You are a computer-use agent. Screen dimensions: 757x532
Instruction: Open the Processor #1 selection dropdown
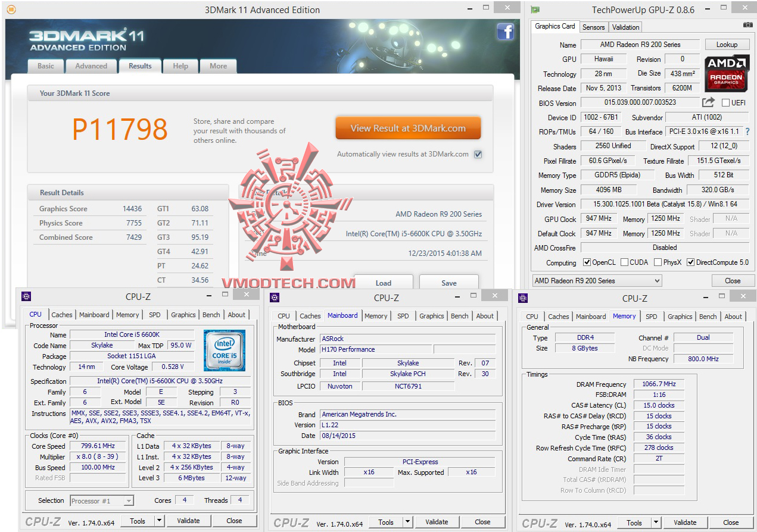[102, 501]
